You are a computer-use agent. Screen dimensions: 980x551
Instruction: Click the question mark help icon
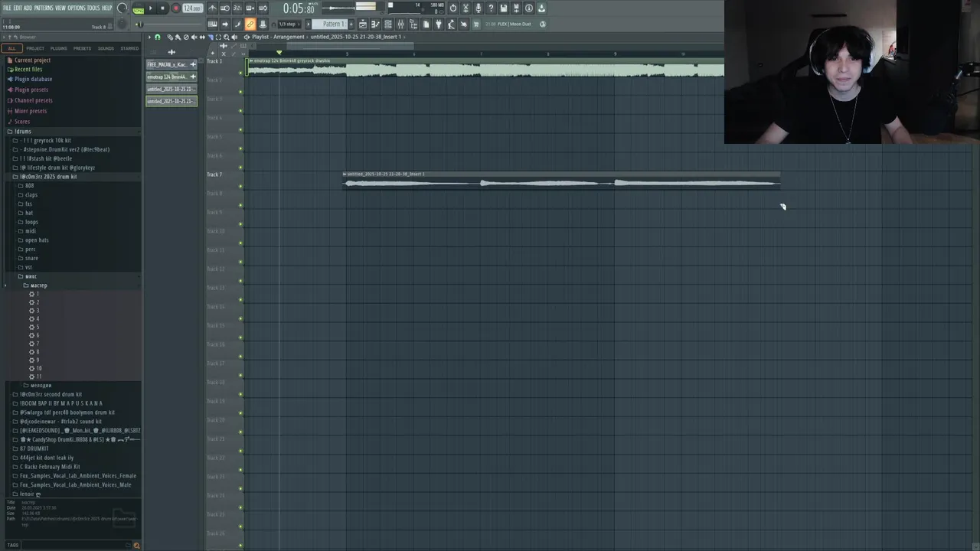coord(491,8)
